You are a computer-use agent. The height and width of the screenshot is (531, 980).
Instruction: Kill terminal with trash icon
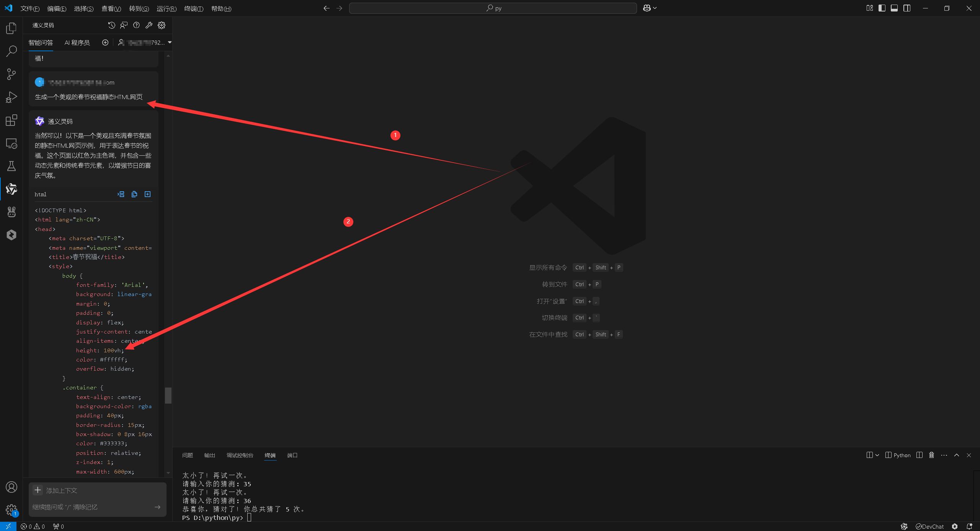931,455
